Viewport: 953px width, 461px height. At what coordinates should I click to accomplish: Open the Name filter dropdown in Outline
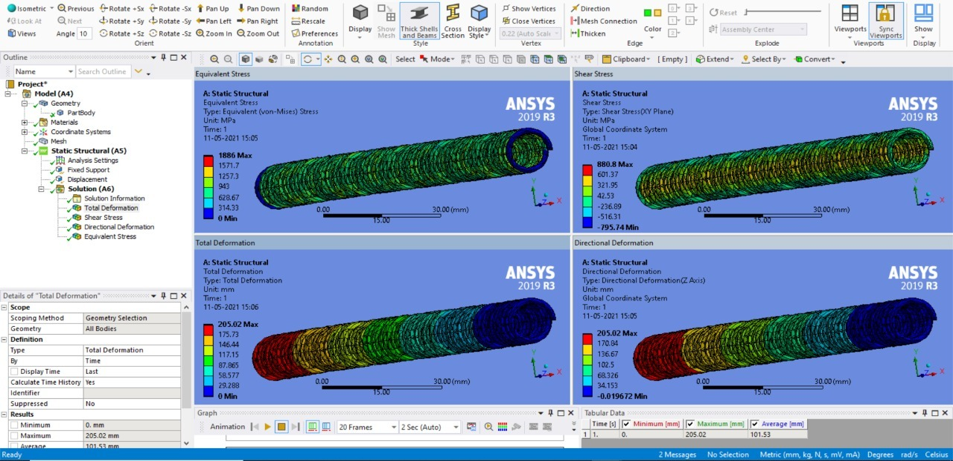(x=71, y=72)
